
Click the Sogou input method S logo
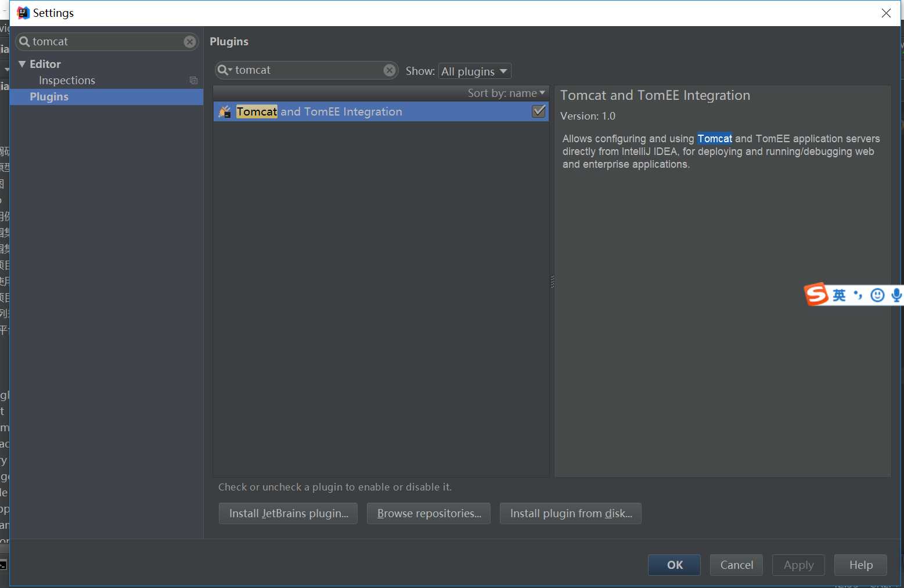pos(816,294)
